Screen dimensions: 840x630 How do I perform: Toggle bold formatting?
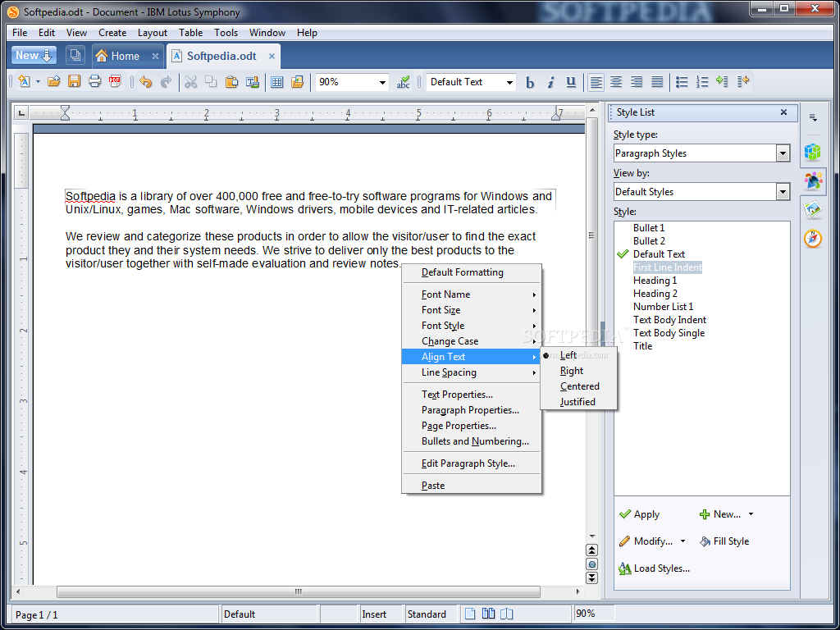coord(530,82)
